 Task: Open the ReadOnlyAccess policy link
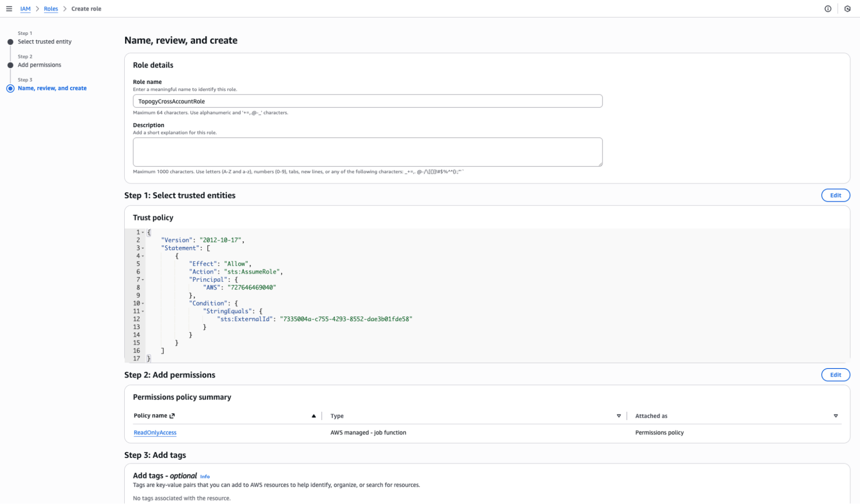tap(155, 433)
